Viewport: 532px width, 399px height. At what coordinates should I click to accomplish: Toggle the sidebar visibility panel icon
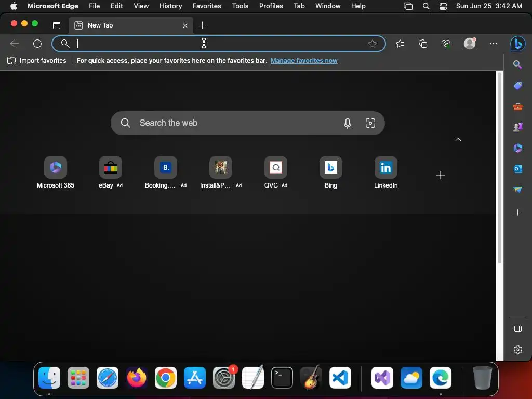pyautogui.click(x=518, y=329)
